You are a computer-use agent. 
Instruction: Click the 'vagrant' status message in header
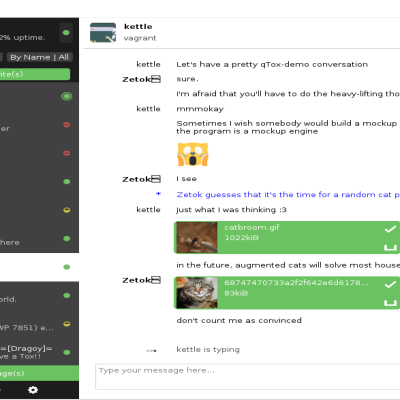tap(140, 38)
